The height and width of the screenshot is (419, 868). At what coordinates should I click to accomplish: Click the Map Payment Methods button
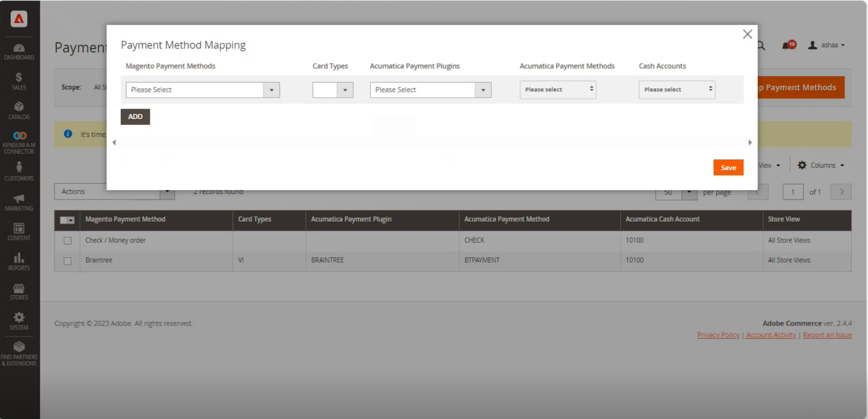point(801,87)
